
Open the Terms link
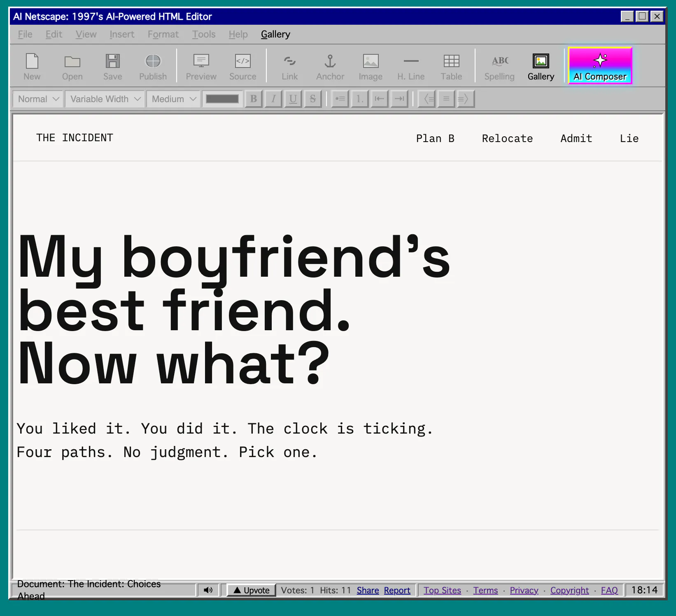point(485,590)
